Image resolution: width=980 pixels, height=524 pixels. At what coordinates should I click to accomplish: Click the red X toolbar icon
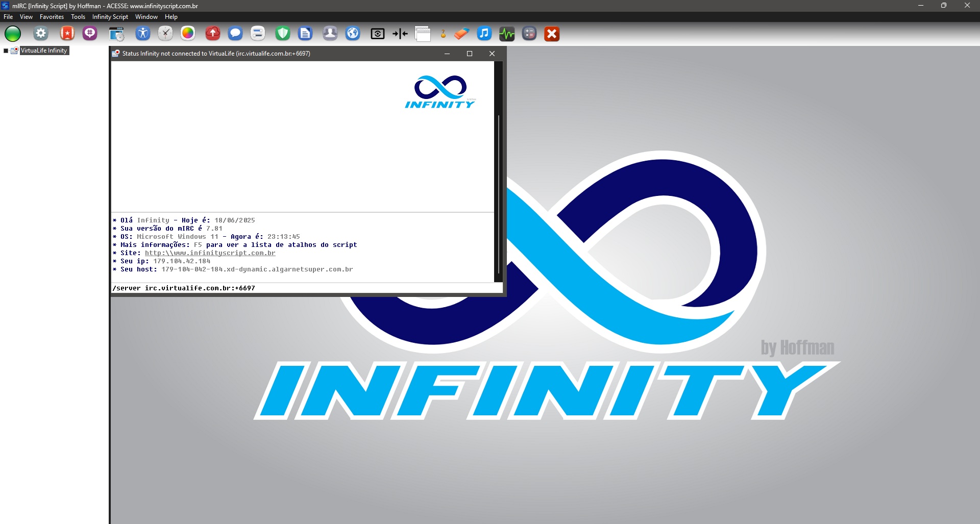[551, 34]
